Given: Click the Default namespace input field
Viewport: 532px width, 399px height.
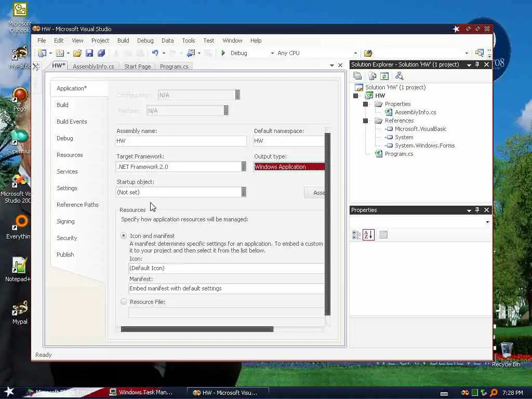Looking at the screenshot, I should click(x=289, y=141).
